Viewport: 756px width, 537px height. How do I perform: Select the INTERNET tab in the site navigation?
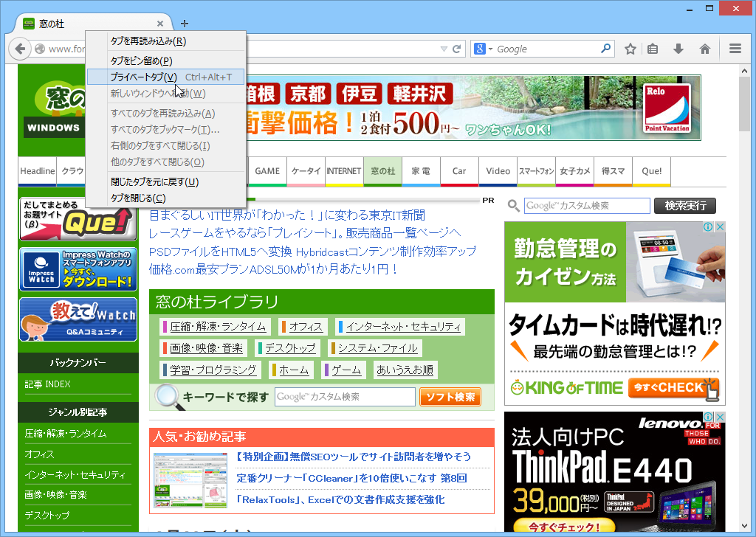343,171
